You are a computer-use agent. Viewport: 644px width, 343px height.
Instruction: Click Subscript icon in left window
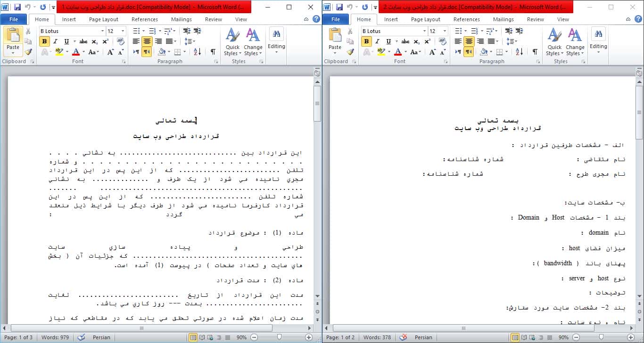95,41
